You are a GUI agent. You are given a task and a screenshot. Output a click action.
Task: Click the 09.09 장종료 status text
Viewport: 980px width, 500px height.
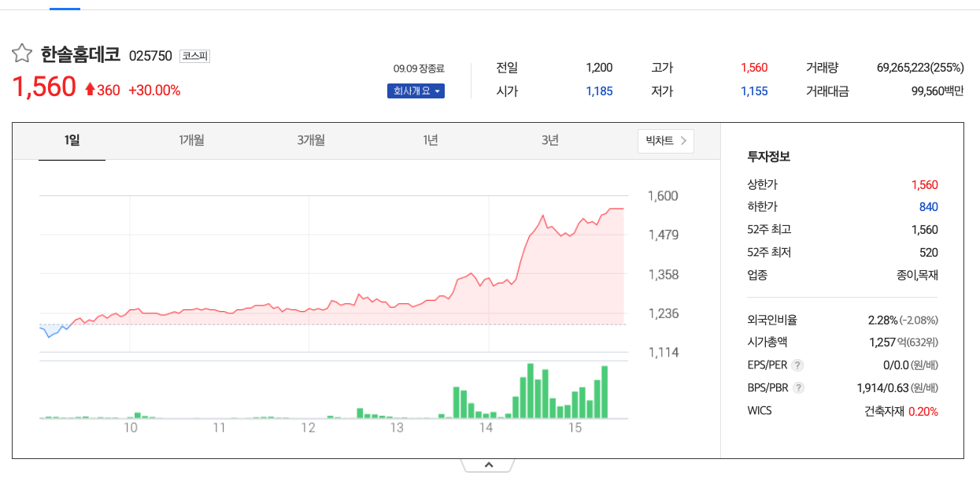point(419,69)
